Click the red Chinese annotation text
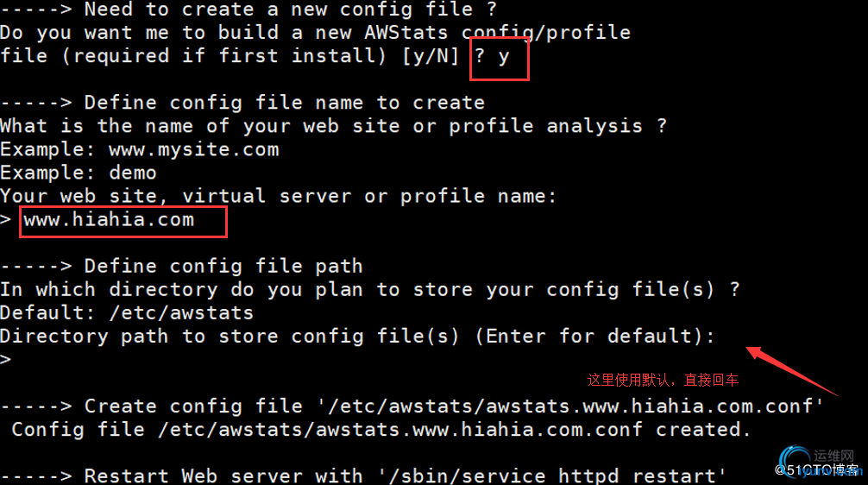This screenshot has width=868, height=485. click(x=663, y=380)
